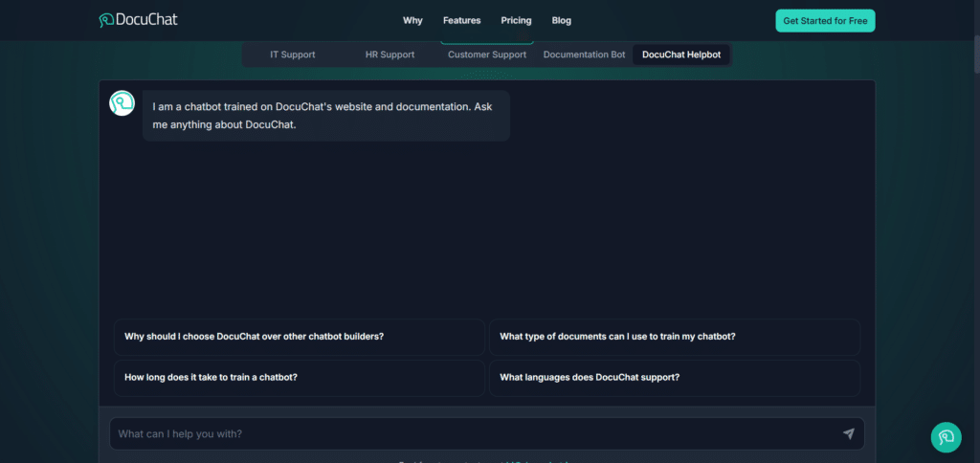Open the Pricing page
The height and width of the screenshot is (463, 980).
[516, 20]
